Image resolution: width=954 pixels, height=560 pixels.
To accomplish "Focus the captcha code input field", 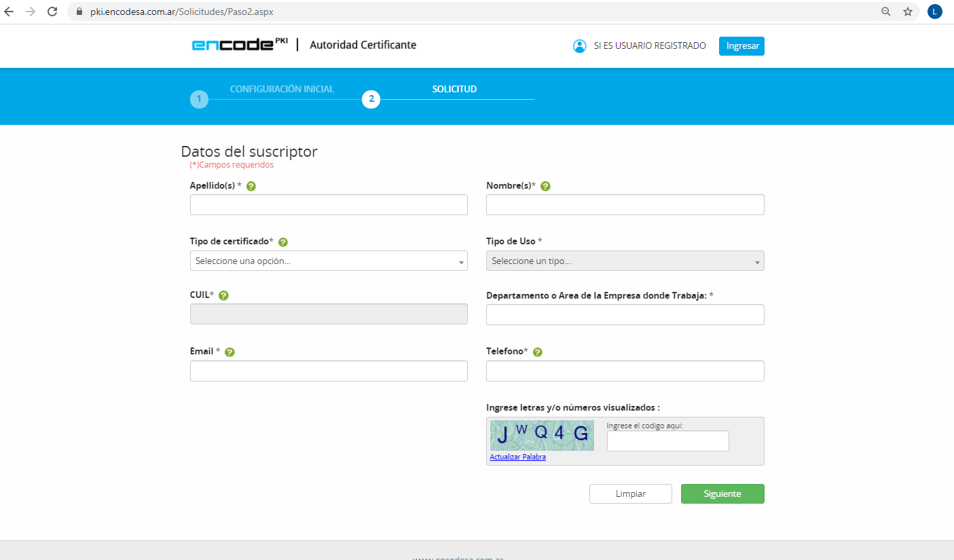I will pyautogui.click(x=667, y=441).
